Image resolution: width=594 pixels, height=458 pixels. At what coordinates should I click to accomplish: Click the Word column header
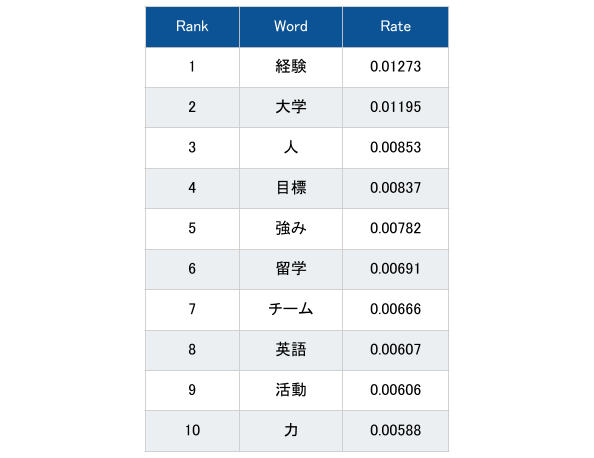click(x=291, y=27)
